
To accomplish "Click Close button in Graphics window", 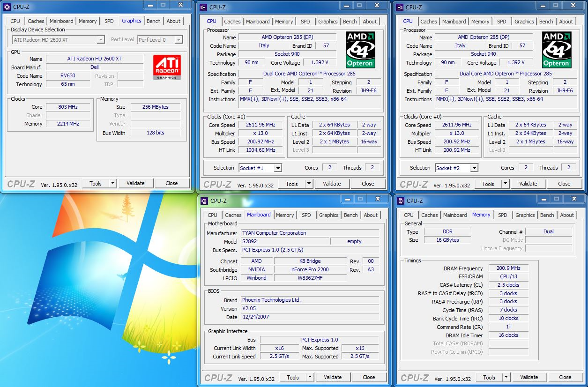I will click(x=171, y=183).
